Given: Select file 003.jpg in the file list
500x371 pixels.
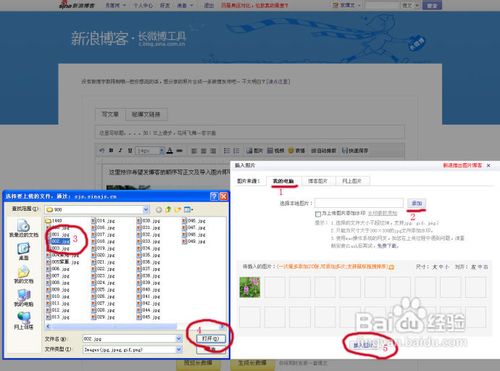Looking at the screenshot, I should point(58,248).
